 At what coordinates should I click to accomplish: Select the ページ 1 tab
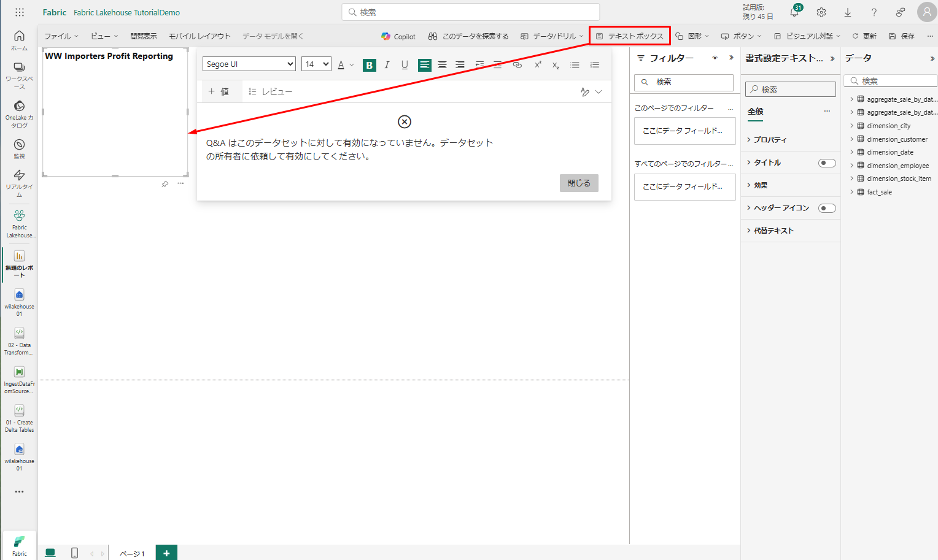tap(132, 553)
